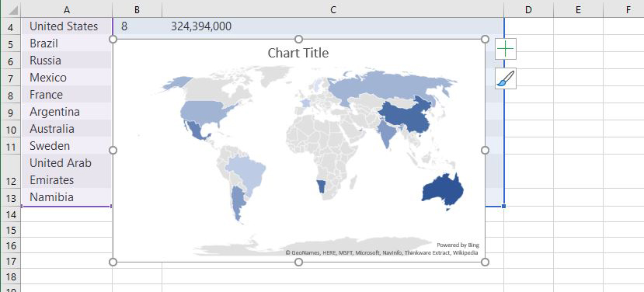Click the bottom-center chart resize handle

pos(298,262)
